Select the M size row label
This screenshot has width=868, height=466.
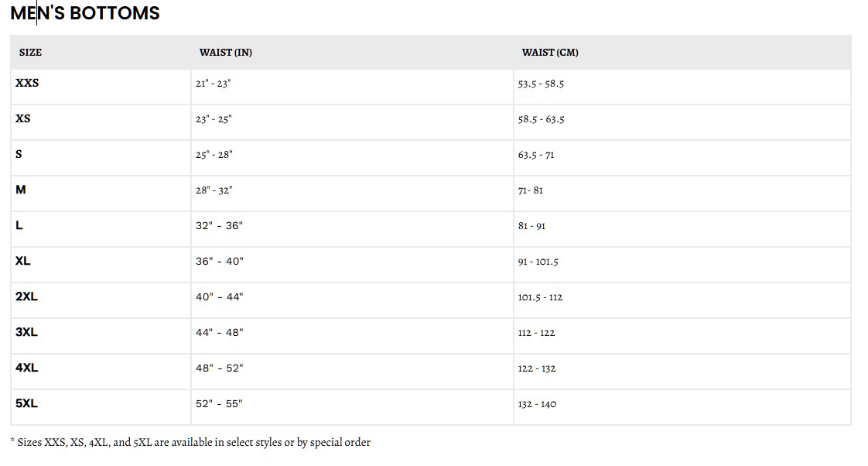coord(21,190)
